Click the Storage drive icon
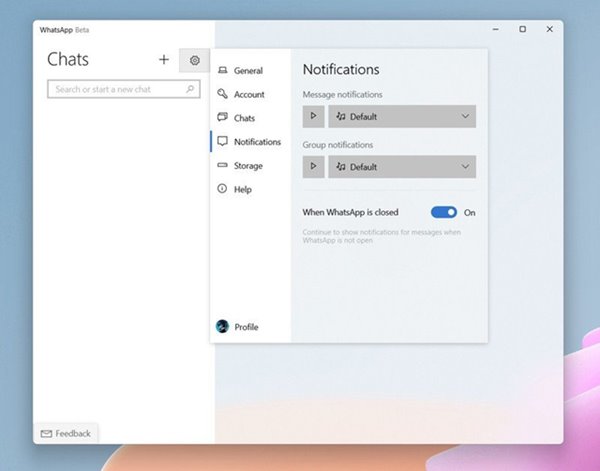 [x=222, y=166]
